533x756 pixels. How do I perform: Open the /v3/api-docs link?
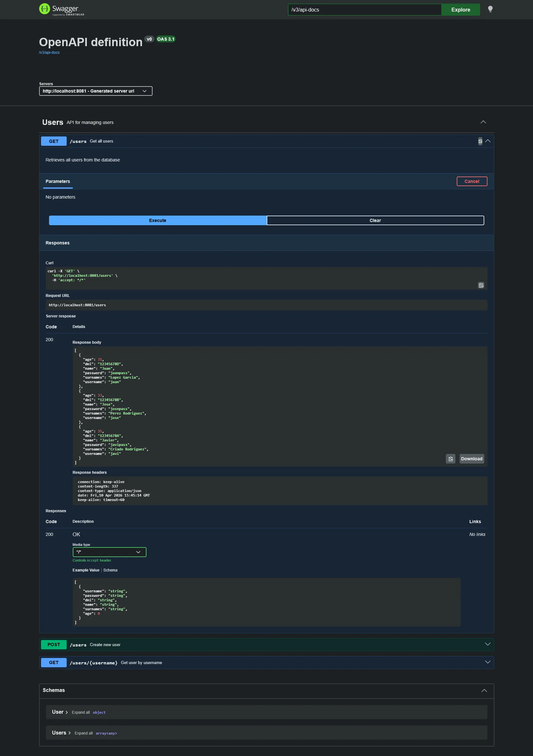49,52
